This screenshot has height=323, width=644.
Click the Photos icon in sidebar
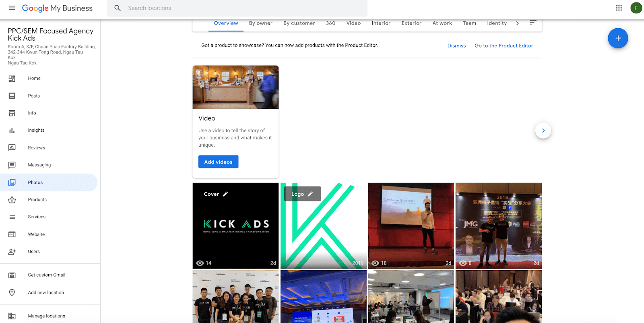click(x=12, y=182)
